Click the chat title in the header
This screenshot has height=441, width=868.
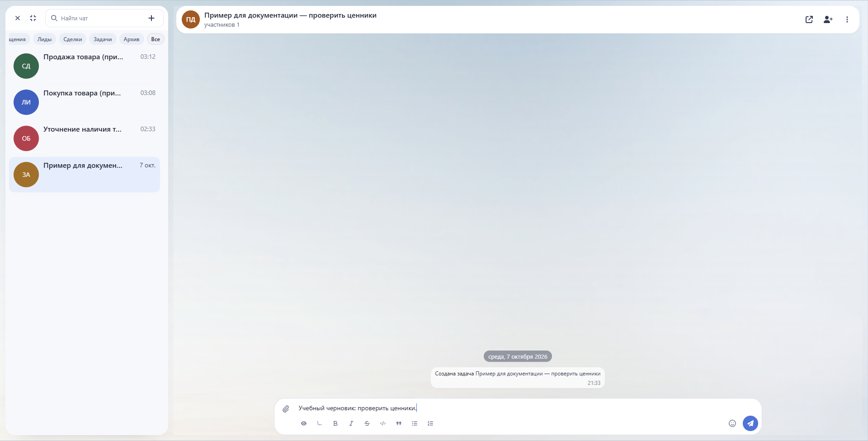click(x=290, y=15)
